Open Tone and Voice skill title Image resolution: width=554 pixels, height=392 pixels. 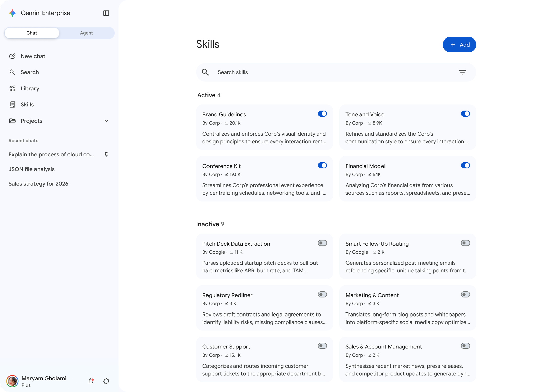click(x=365, y=114)
